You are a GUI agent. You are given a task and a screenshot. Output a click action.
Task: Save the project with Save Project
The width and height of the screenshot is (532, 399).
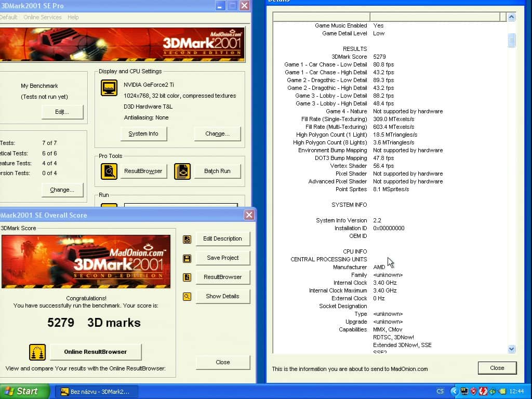(x=222, y=258)
